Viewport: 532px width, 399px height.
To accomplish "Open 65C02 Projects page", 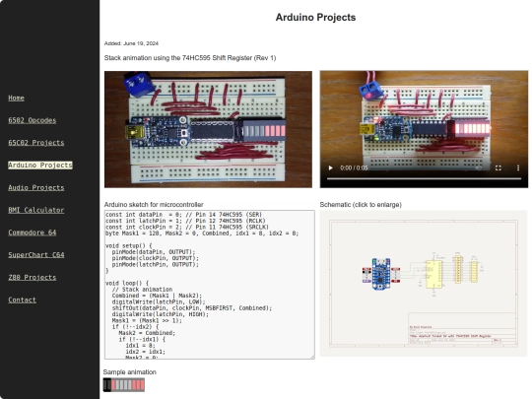I will click(x=36, y=143).
